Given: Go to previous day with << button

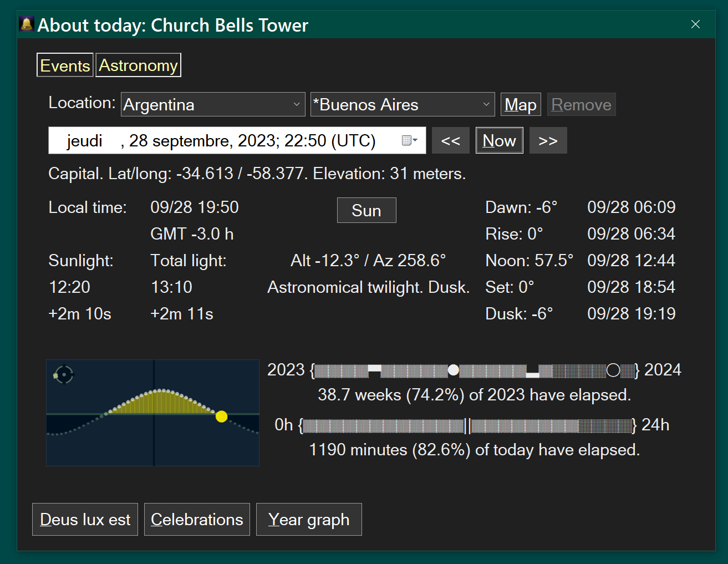Looking at the screenshot, I should point(450,141).
